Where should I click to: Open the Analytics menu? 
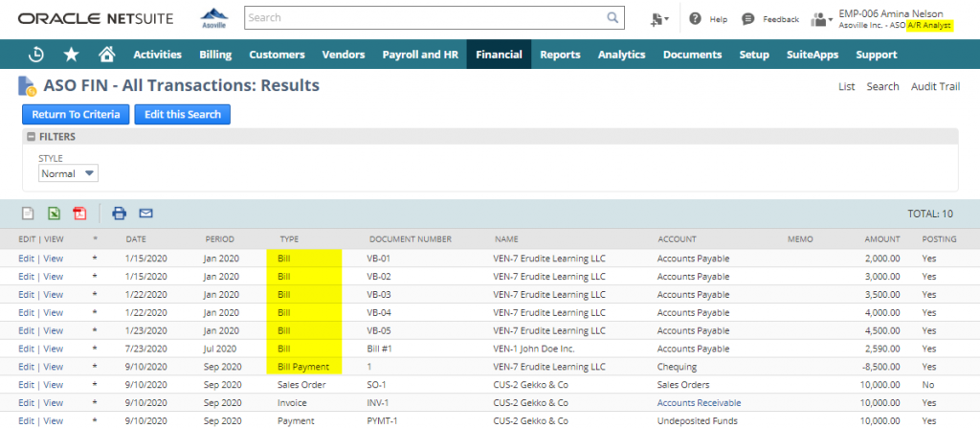[x=621, y=55]
